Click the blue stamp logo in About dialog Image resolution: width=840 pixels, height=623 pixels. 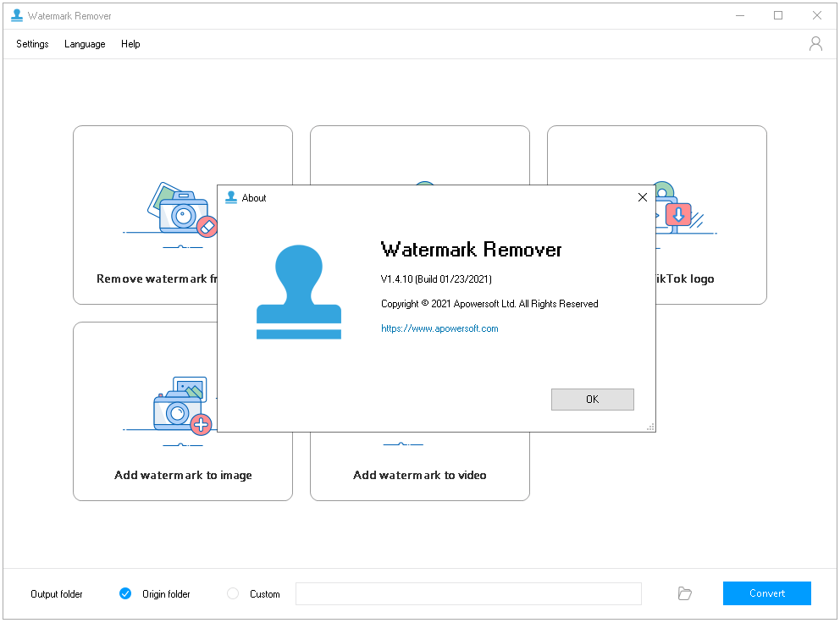coord(299,292)
